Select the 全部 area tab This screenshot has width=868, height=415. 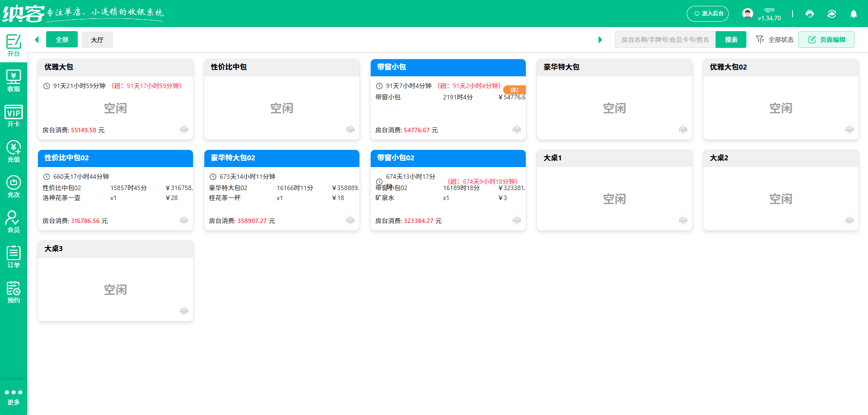pyautogui.click(x=62, y=40)
